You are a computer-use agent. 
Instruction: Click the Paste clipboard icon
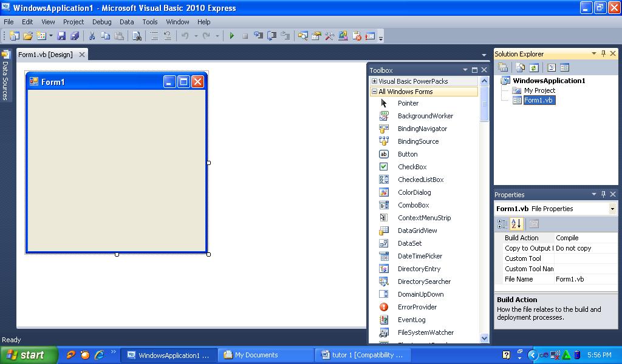tap(118, 36)
